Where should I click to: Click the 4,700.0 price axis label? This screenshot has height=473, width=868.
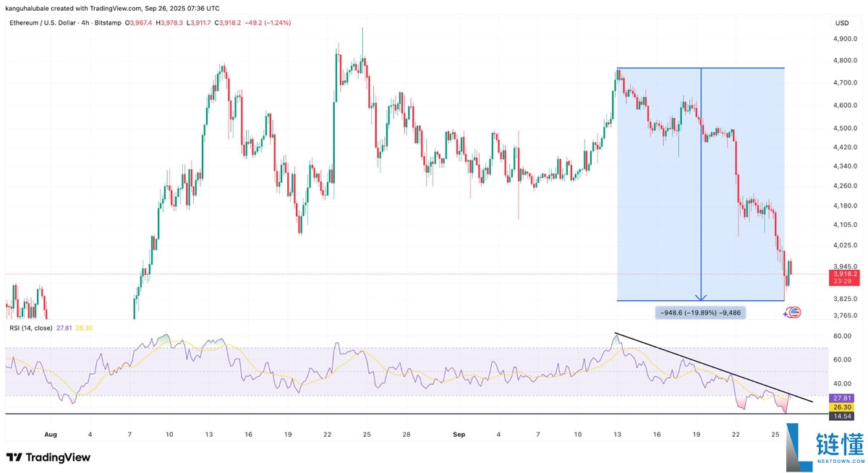[845, 83]
